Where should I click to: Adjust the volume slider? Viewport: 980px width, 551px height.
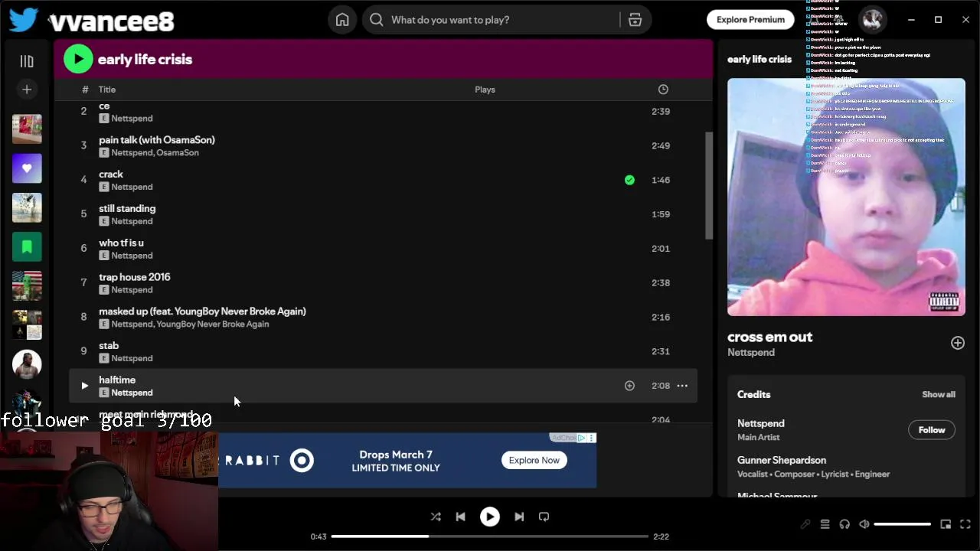(903, 524)
